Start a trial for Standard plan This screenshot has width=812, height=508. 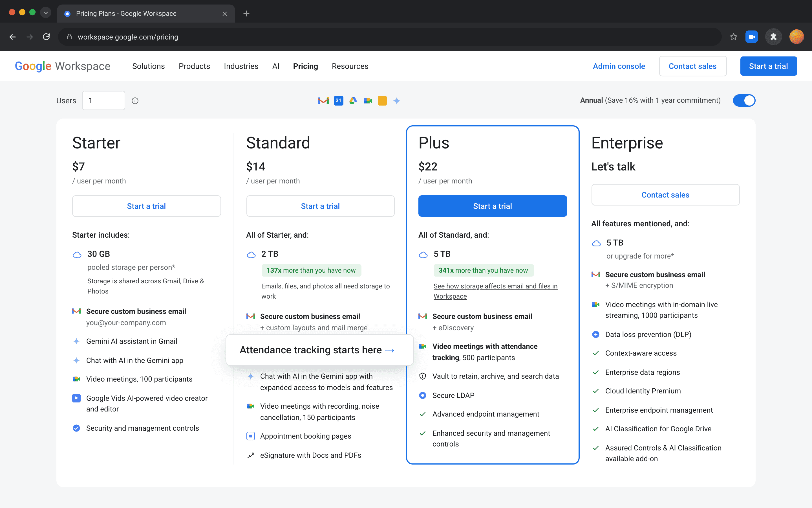click(x=320, y=206)
